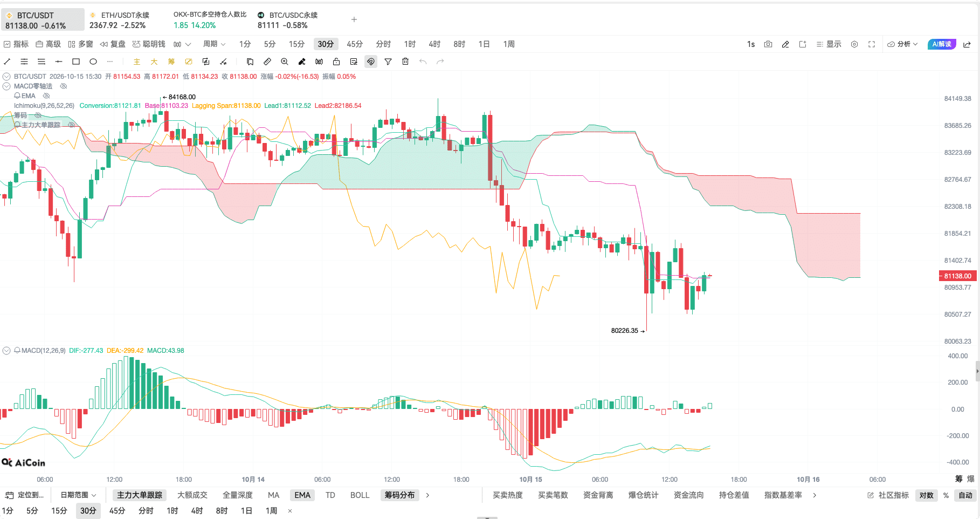Click the share arrow icon

click(967, 44)
